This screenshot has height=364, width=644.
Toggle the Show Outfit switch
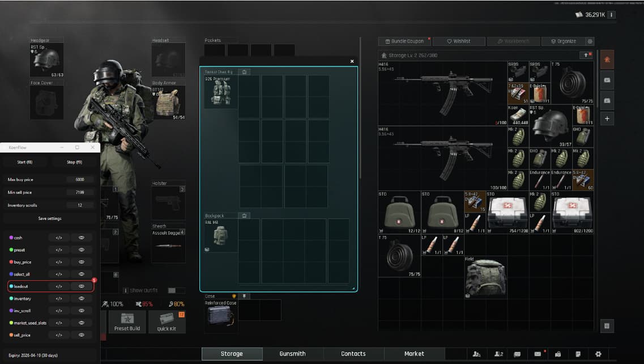click(x=172, y=290)
